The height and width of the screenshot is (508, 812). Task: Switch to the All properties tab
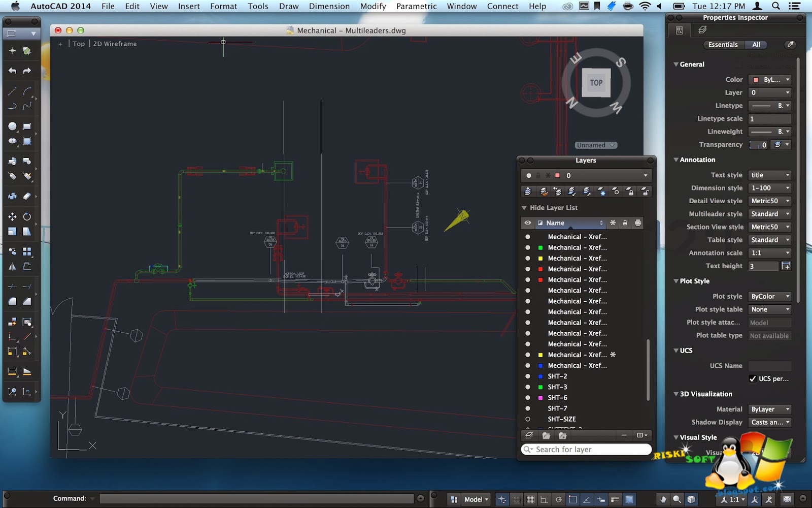coord(756,45)
